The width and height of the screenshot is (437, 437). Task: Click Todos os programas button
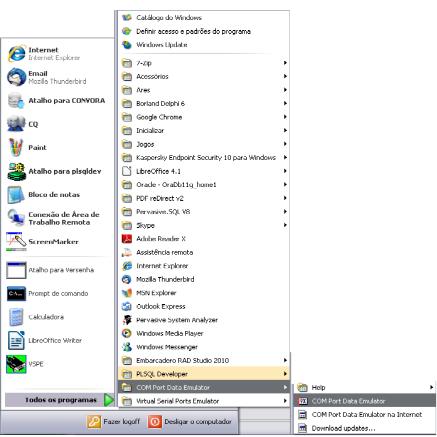coord(60,400)
